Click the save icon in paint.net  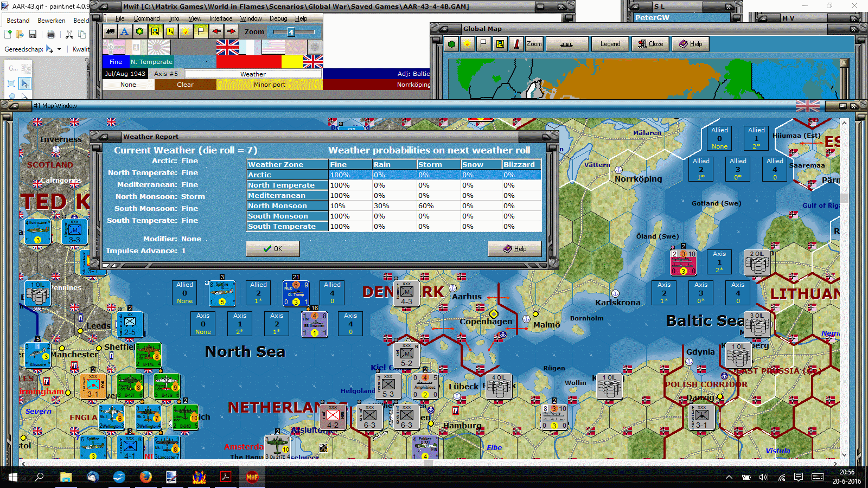(x=33, y=35)
